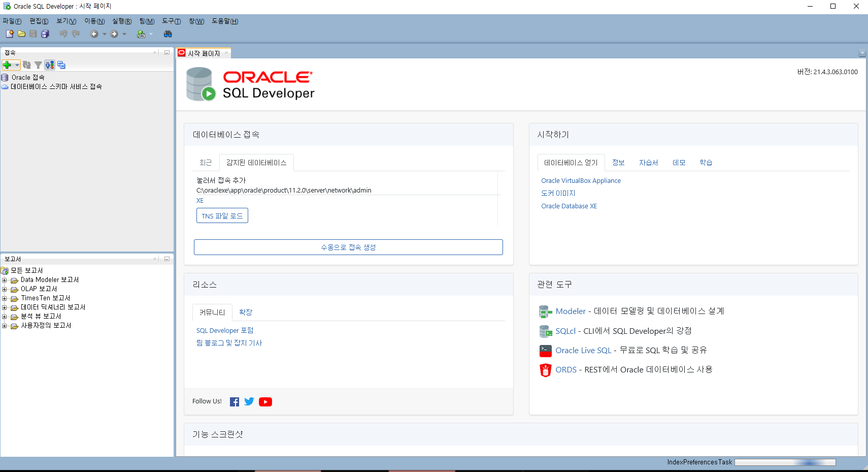Open the Oracle VirtualBox Appliance link

pos(581,181)
